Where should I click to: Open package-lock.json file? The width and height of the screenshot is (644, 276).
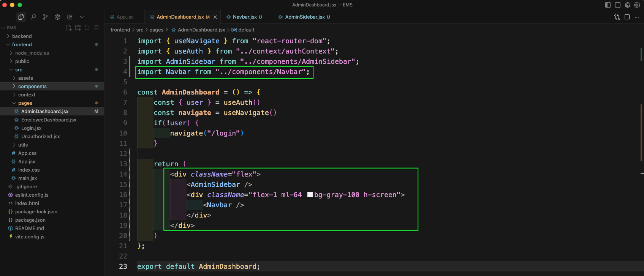pyautogui.click(x=36, y=211)
